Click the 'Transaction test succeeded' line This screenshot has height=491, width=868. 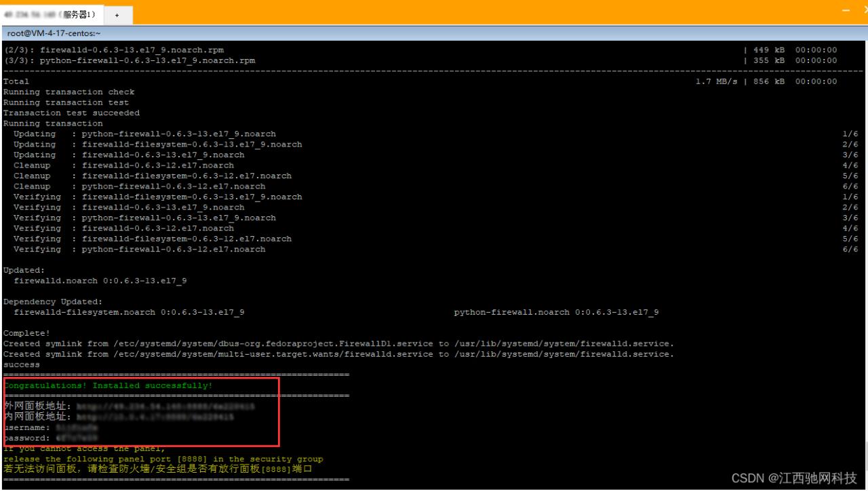(71, 113)
